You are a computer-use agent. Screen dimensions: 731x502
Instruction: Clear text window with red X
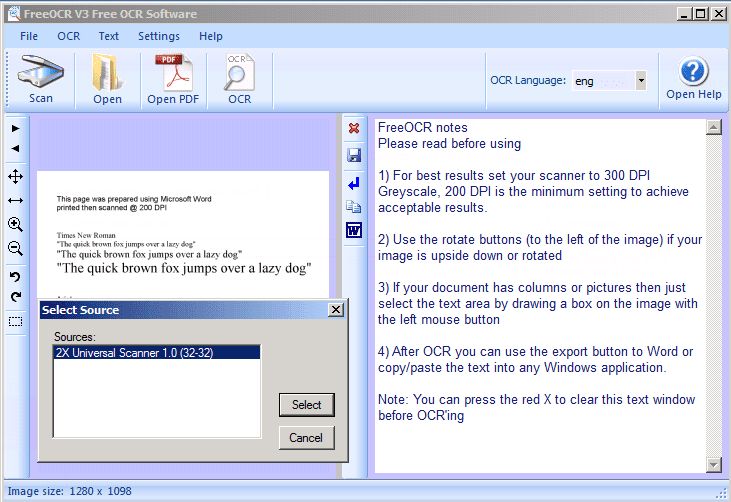pyautogui.click(x=354, y=128)
